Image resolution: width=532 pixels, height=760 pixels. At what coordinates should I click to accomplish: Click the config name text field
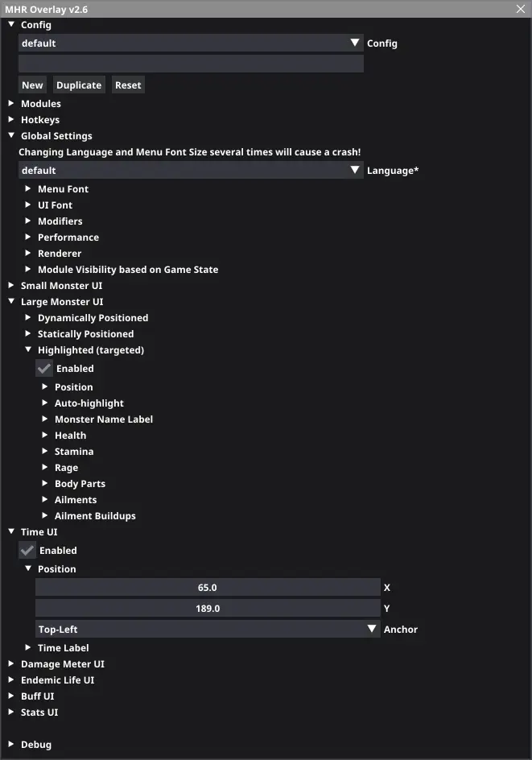(191, 64)
